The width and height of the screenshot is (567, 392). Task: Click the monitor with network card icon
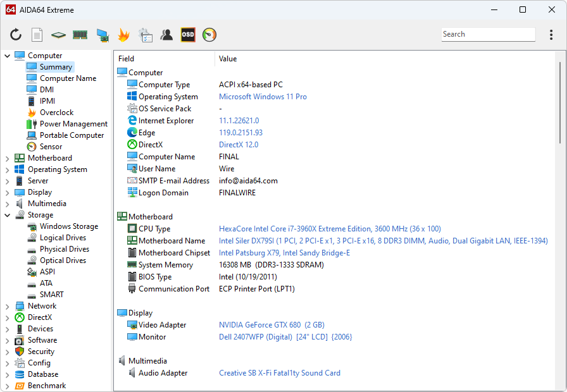pyautogui.click(x=102, y=35)
